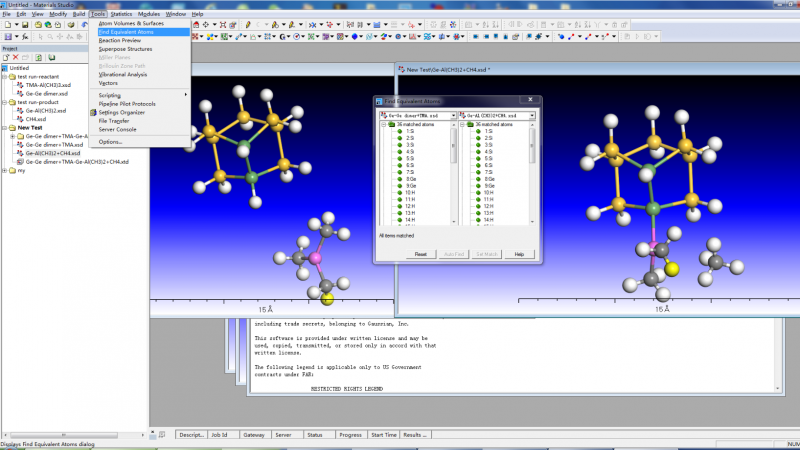Expand the Ge-Ge dimer+TMA-Ge-Al project tree node
800x450 pixels.
[13, 136]
